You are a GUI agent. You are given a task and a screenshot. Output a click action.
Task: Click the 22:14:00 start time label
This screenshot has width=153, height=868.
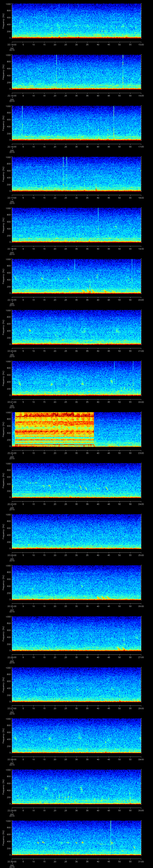point(12,44)
